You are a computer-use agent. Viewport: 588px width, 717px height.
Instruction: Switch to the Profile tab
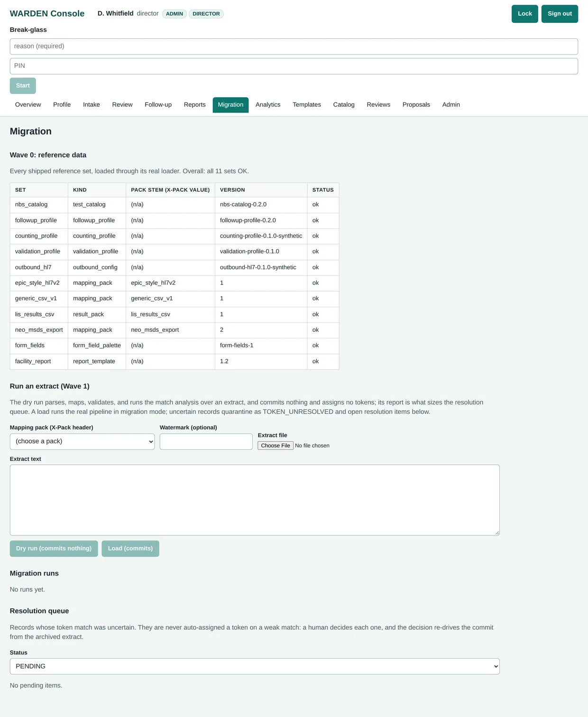pyautogui.click(x=62, y=105)
